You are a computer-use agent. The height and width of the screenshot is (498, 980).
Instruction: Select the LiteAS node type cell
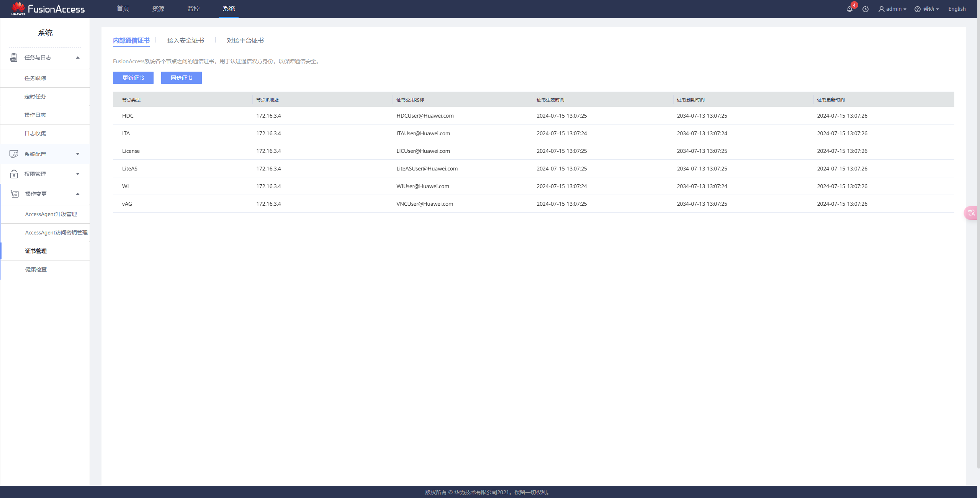click(130, 169)
